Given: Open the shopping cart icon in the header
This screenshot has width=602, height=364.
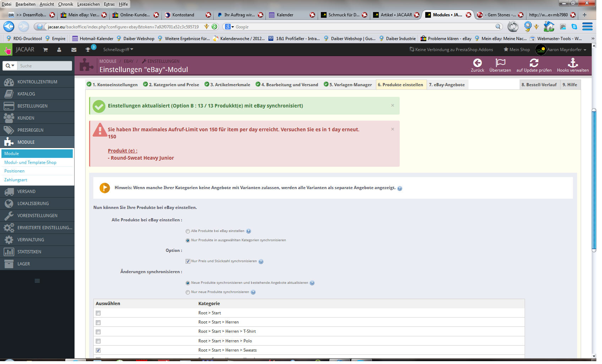Looking at the screenshot, I should pyautogui.click(x=45, y=50).
